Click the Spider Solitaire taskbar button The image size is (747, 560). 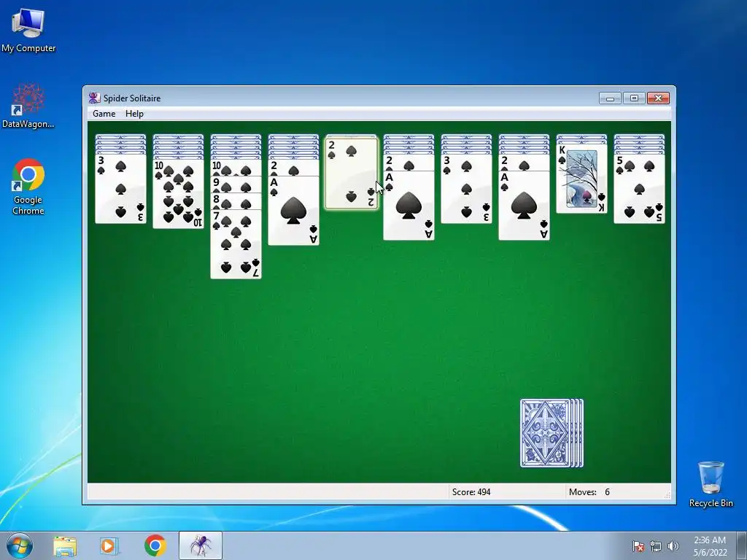tap(201, 545)
